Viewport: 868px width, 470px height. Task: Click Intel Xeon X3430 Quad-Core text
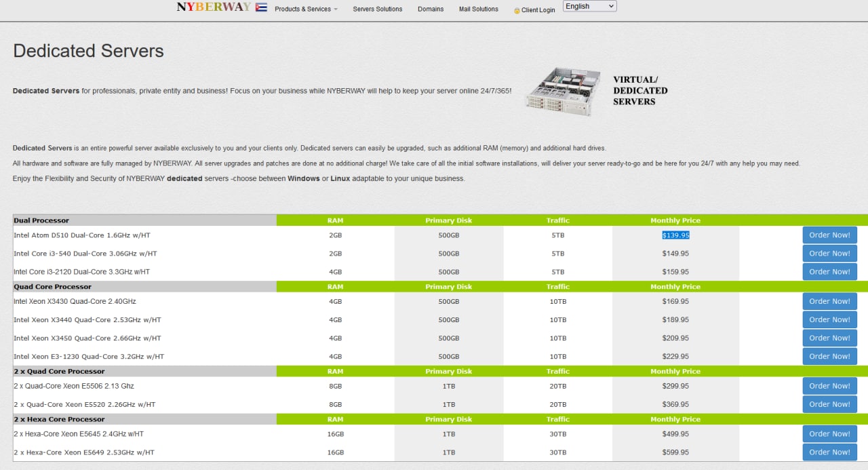point(75,302)
